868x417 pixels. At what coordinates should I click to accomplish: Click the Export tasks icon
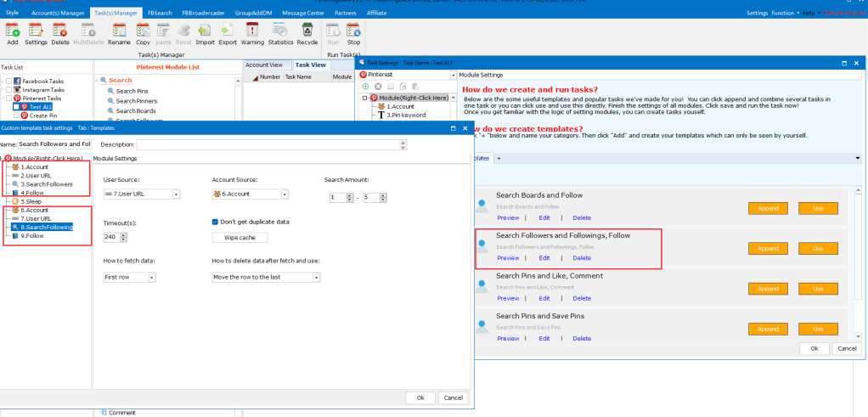(x=228, y=33)
